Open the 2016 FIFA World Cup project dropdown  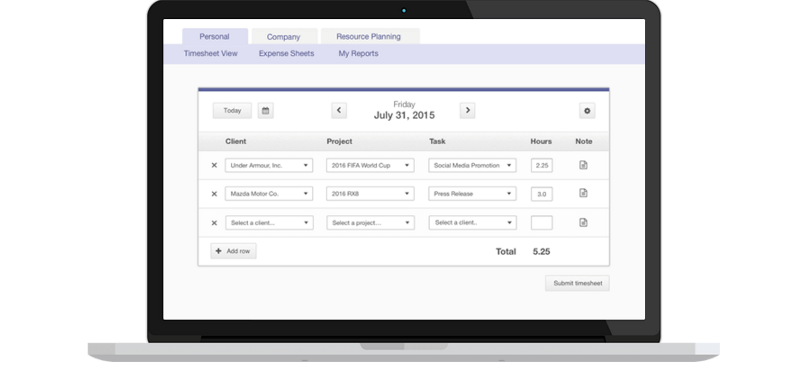(x=370, y=165)
